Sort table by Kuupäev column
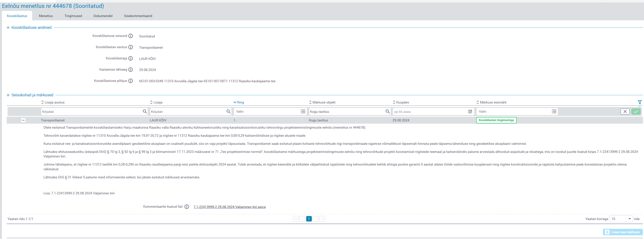This screenshot has height=239, width=644. pos(401,102)
